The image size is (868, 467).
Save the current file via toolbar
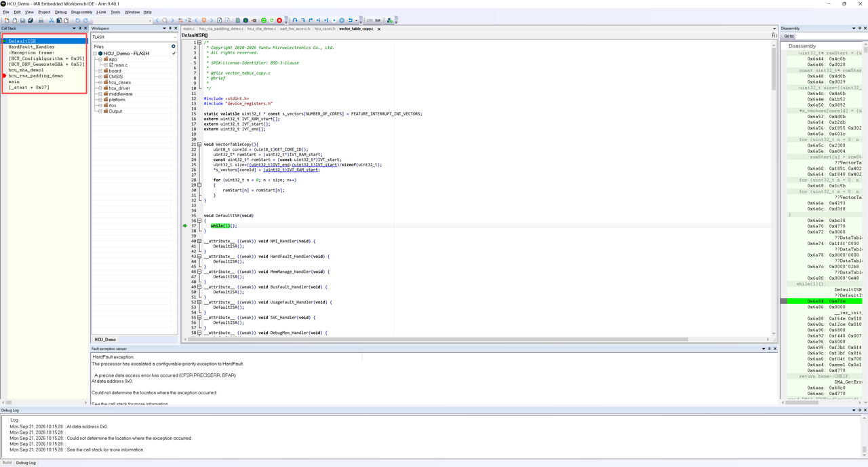[x=22, y=20]
